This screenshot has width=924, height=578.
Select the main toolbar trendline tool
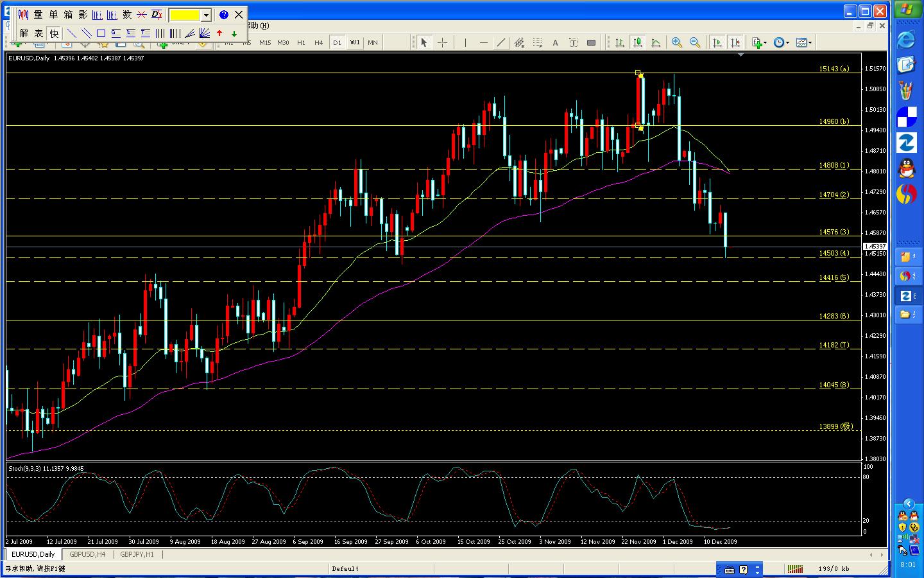click(x=501, y=43)
